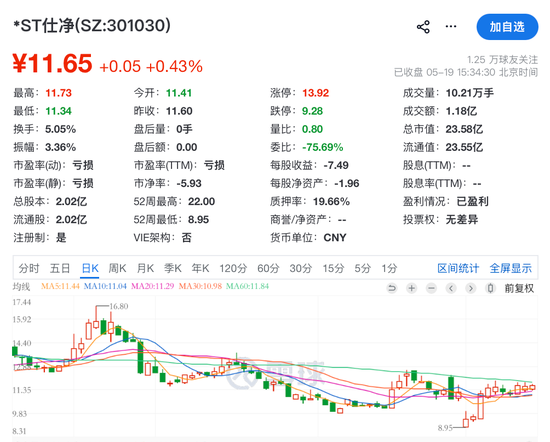Open the three-dot more options menu
The height and width of the screenshot is (442, 550).
click(x=451, y=26)
